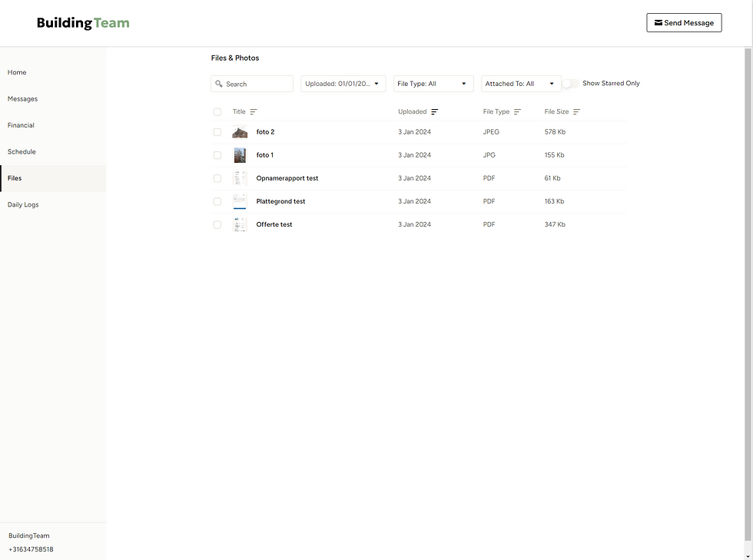Open the Attached To filter dropdown

tap(521, 83)
